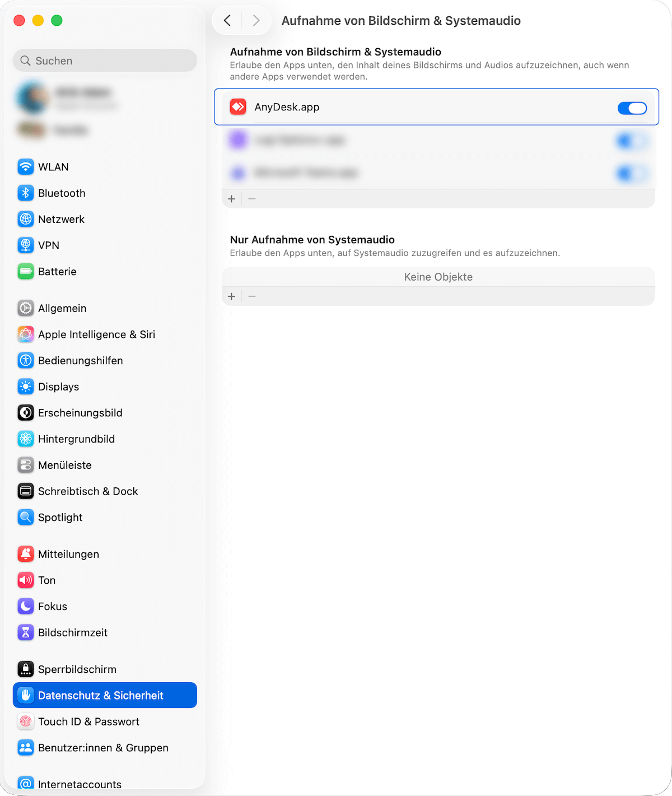Viewport: 672px width, 796px height.
Task: Disable screen recording for AnyDesk.app
Action: tap(632, 108)
